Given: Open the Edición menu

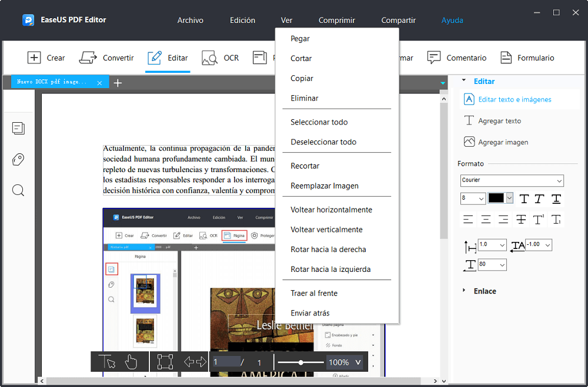Looking at the screenshot, I should point(242,20).
